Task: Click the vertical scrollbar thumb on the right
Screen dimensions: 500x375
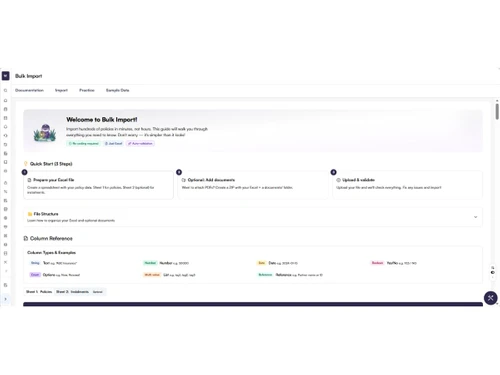Action: coord(497,111)
